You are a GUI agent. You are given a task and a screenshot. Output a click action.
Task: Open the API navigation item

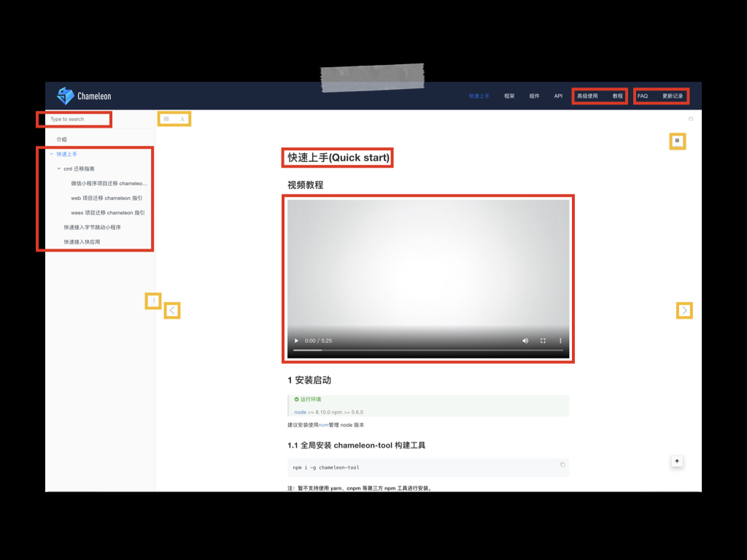click(558, 96)
